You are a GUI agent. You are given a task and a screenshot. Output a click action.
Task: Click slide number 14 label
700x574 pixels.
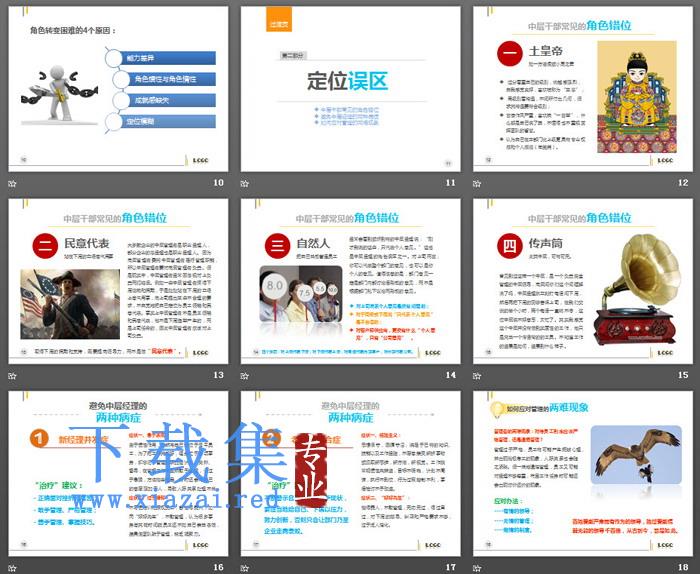tap(450, 375)
